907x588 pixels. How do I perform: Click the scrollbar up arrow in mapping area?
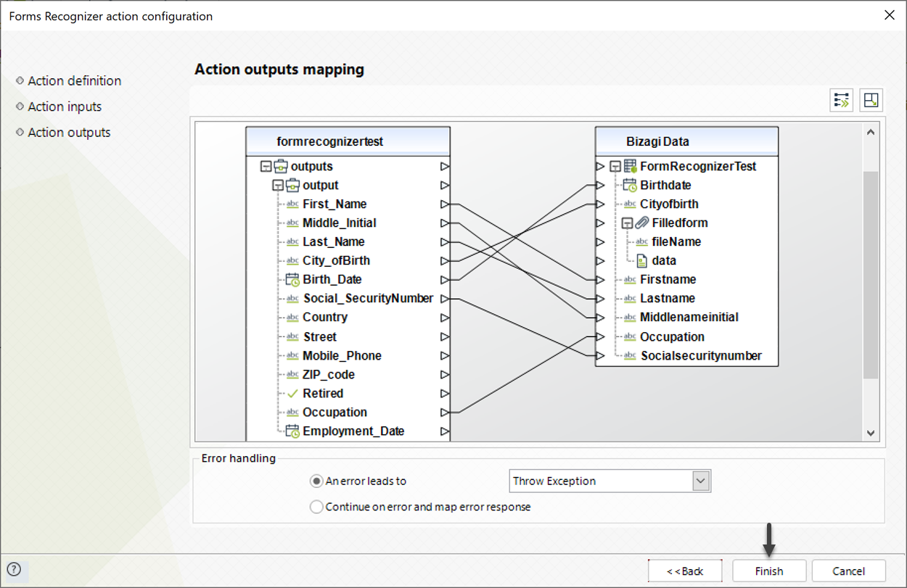point(871,133)
